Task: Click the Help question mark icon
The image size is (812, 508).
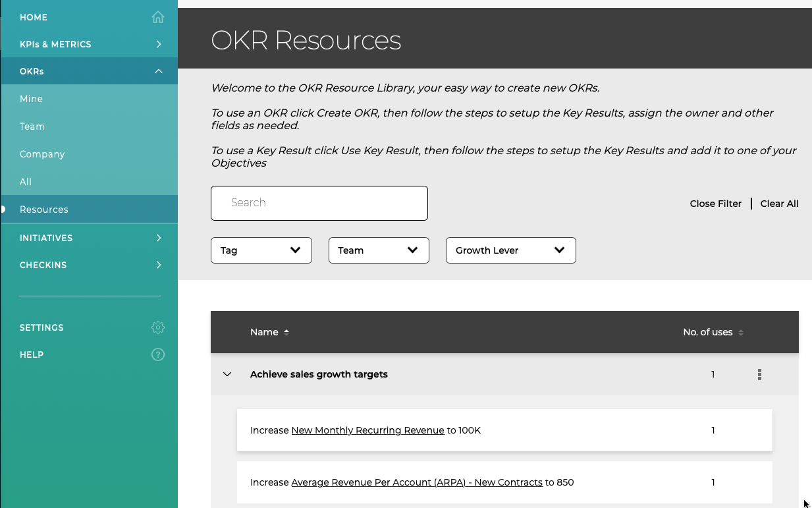Action: click(x=158, y=354)
